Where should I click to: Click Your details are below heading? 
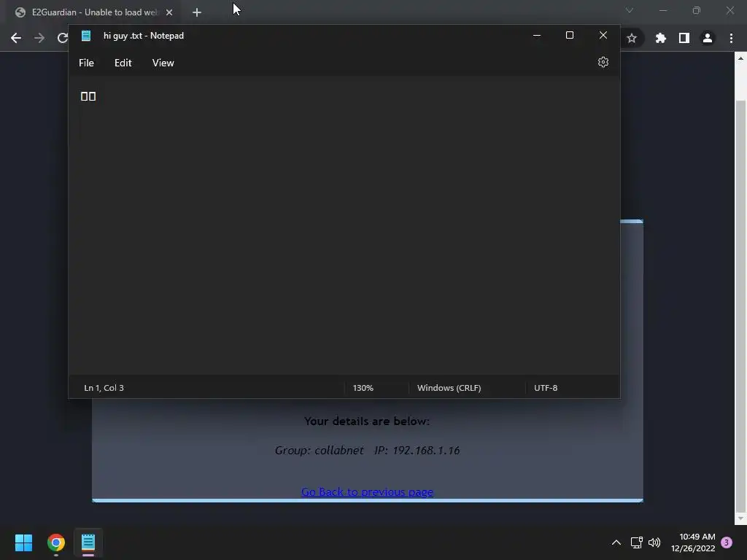click(x=367, y=421)
